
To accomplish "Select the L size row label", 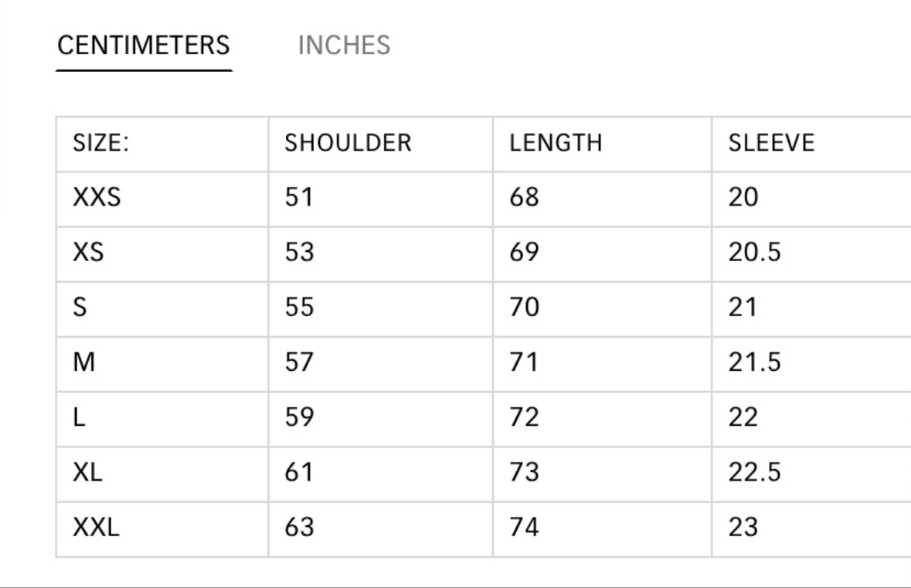I will tap(79, 417).
